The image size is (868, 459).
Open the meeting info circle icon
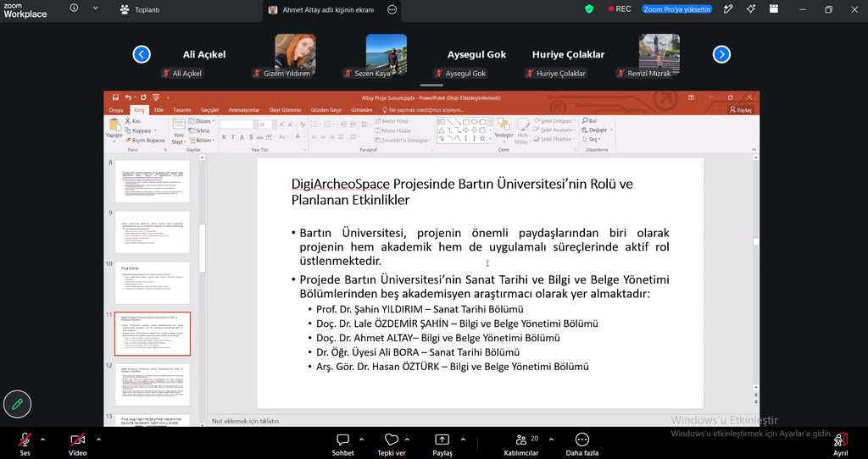tap(74, 8)
